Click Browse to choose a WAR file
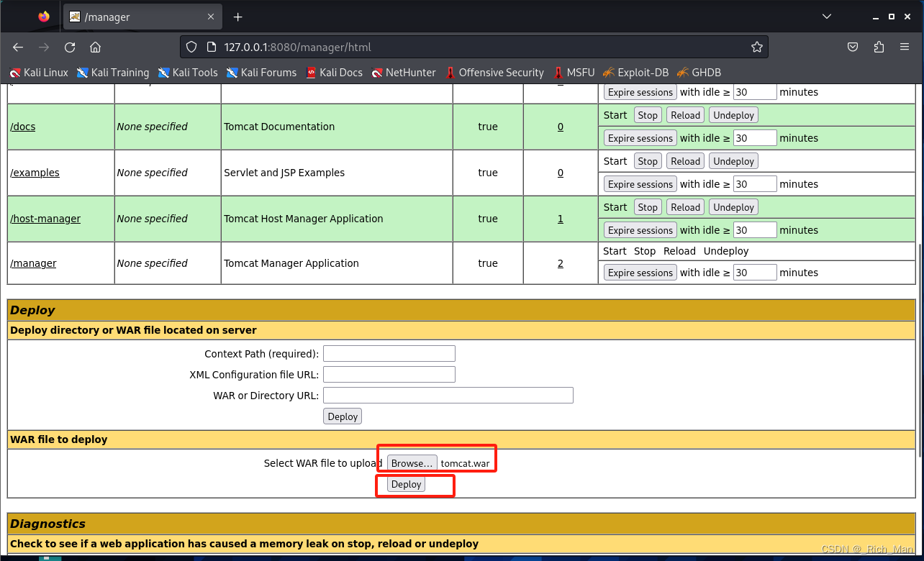 (x=411, y=463)
